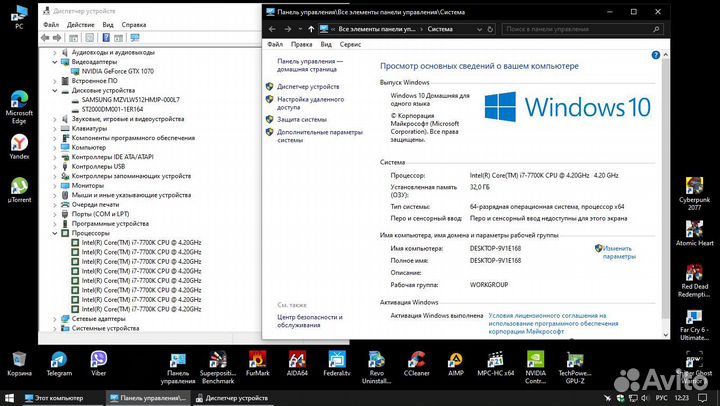The height and width of the screenshot is (406, 720).
Task: Select SAMSUNG MZVLW512HMJP-000L7 disk entry
Action: coord(130,100)
